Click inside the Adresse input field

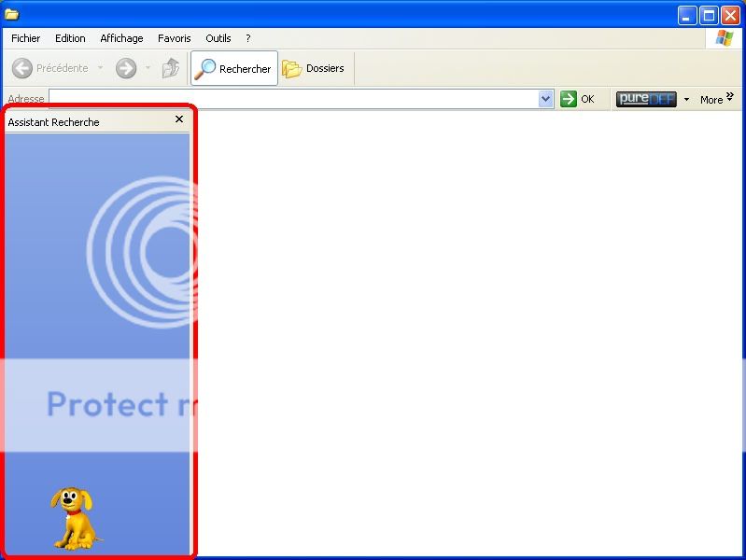pos(294,99)
